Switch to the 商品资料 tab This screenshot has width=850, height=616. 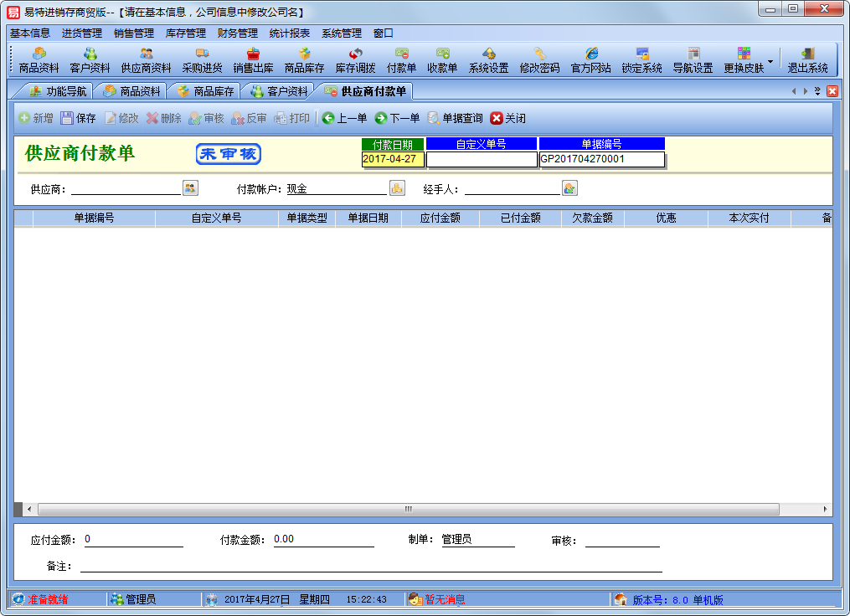click(131, 91)
